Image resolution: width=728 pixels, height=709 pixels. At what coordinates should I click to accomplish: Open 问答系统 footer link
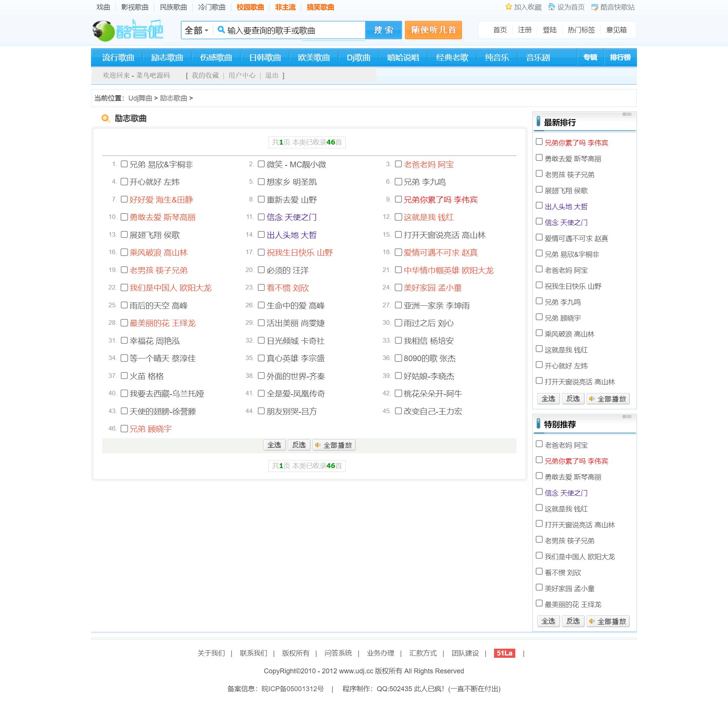point(338,653)
